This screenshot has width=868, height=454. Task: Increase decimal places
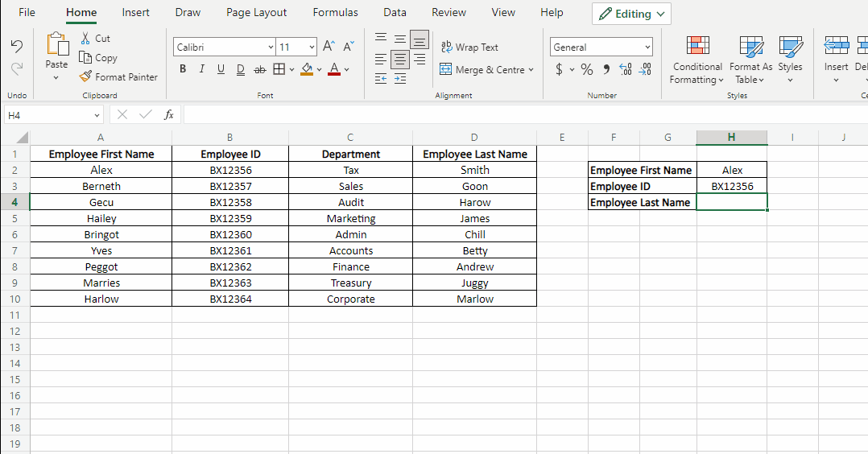[x=626, y=69]
